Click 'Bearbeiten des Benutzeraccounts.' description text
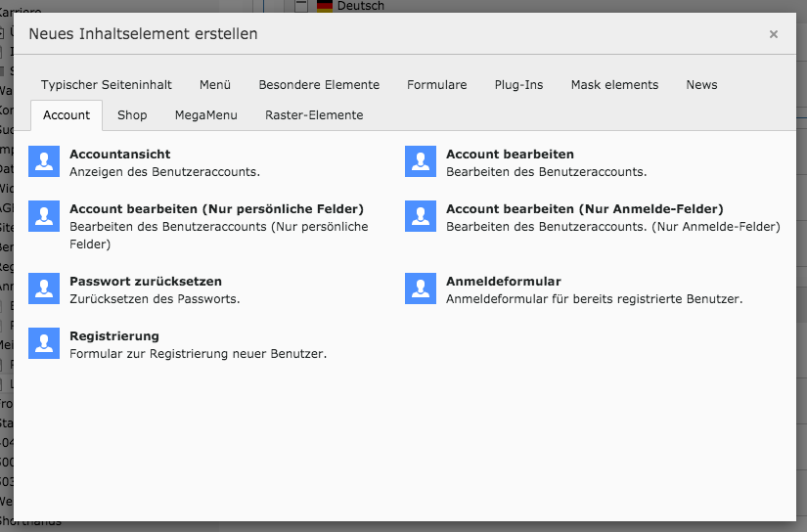 tap(547, 172)
